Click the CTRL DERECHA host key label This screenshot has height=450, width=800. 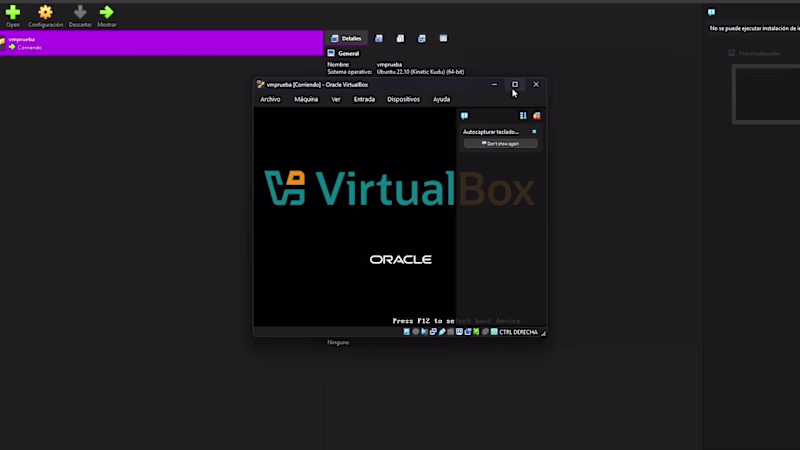tap(518, 332)
